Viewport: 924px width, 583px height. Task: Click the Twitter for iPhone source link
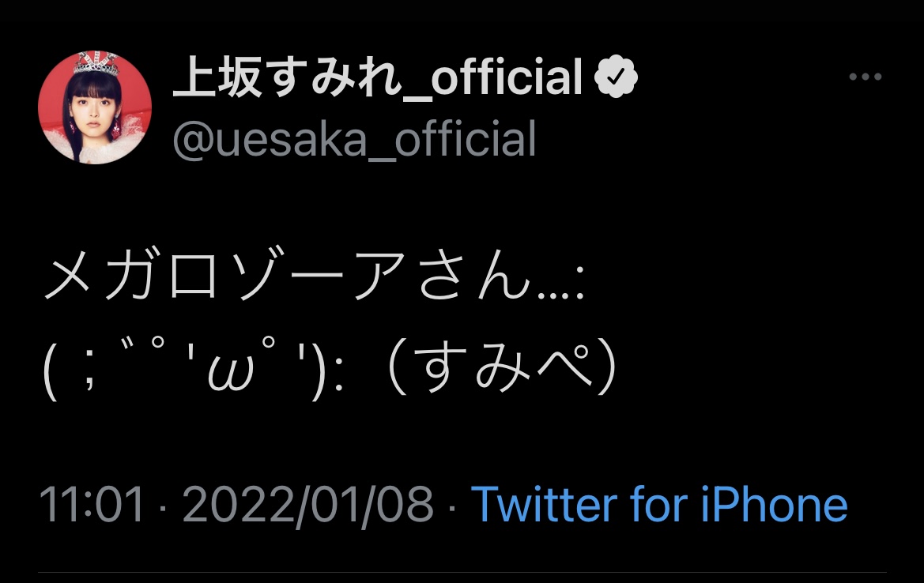(x=659, y=505)
